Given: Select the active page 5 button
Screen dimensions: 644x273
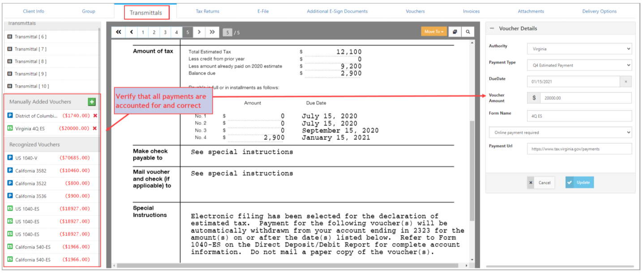Looking at the screenshot, I should tap(188, 32).
